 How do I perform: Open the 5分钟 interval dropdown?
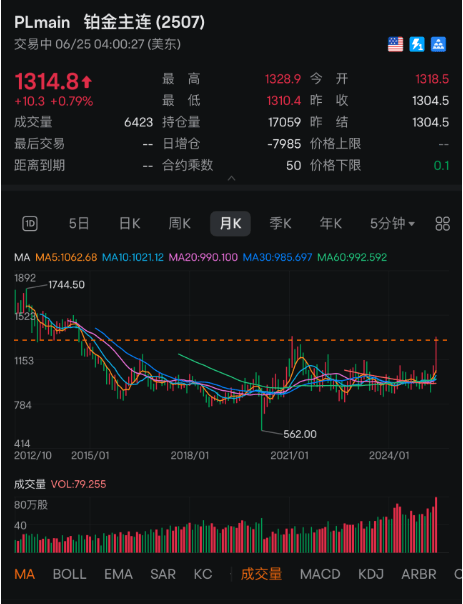[x=393, y=223]
